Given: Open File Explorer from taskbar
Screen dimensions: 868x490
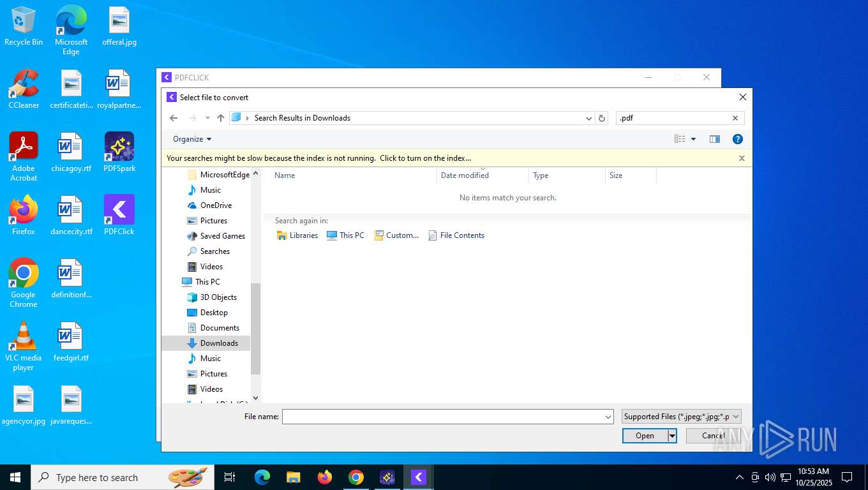Looking at the screenshot, I should tap(294, 477).
